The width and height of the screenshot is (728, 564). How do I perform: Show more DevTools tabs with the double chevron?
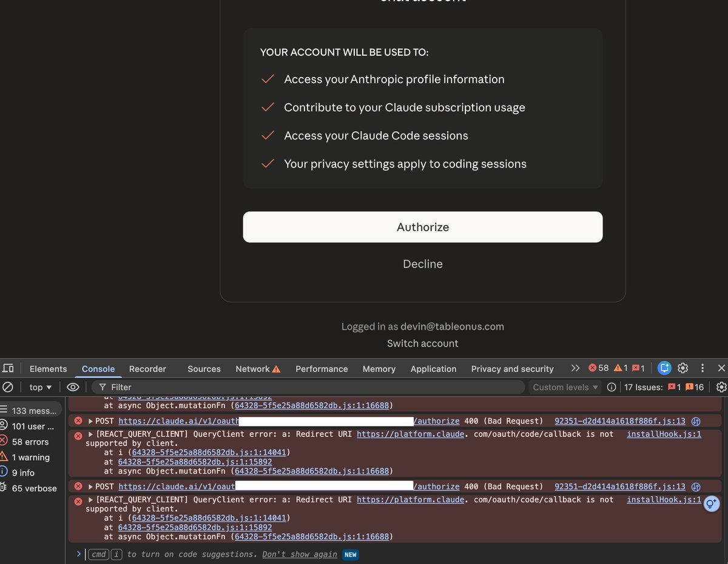pos(575,368)
